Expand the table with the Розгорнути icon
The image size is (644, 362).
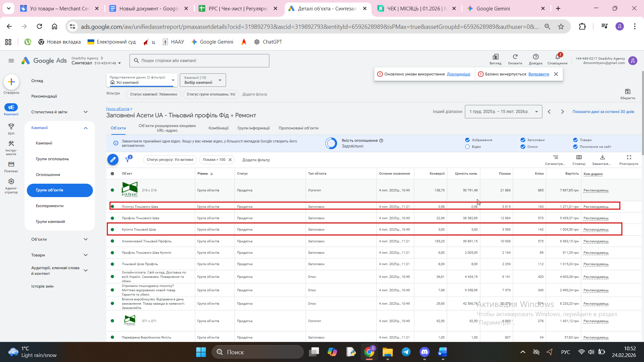tap(629, 158)
